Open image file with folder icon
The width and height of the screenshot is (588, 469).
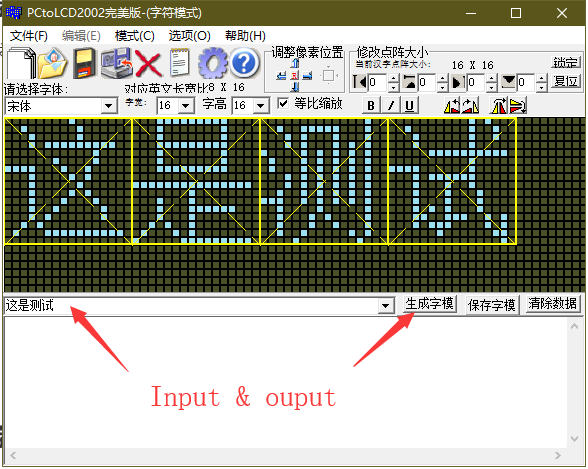tap(53, 63)
